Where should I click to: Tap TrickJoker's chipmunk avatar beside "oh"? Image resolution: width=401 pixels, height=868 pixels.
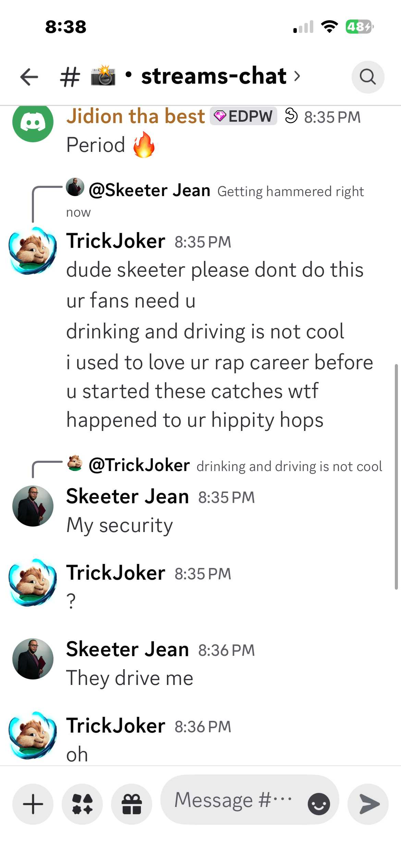coord(33,735)
